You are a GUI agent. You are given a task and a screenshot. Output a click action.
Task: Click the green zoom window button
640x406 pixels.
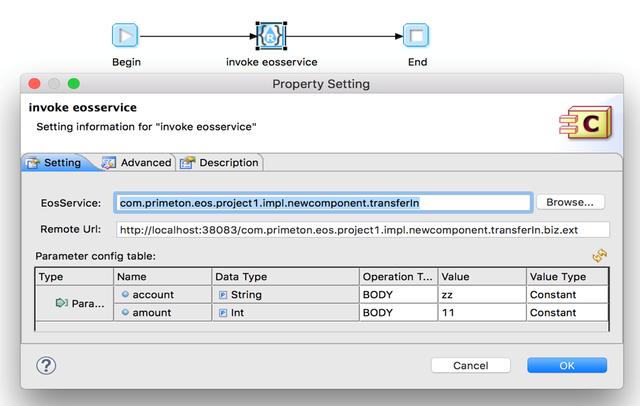coord(74,84)
